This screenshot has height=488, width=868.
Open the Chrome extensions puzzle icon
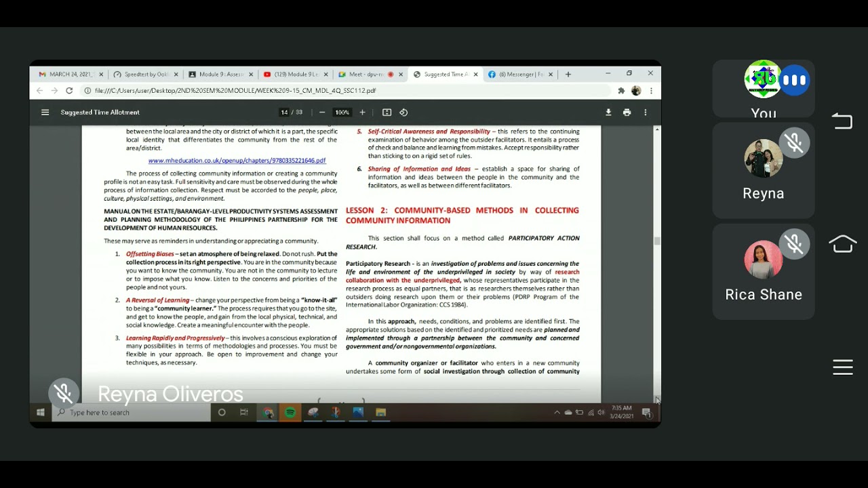point(621,91)
